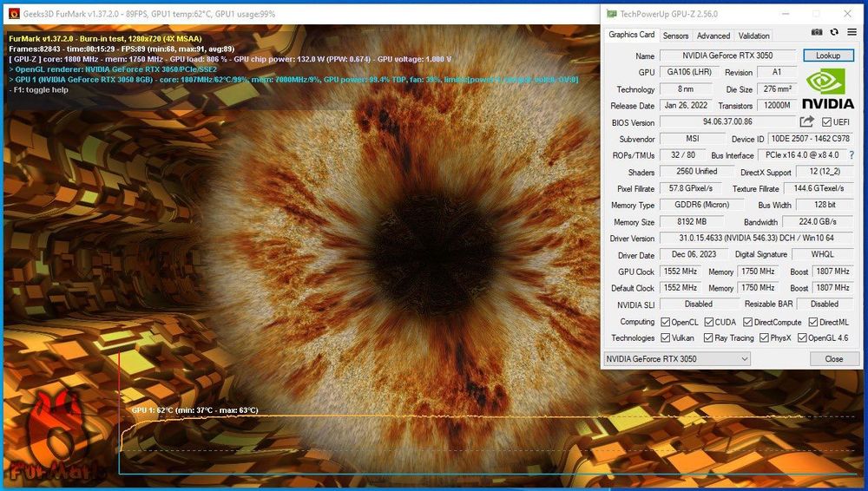868x491 pixels.
Task: Click the Technology field 8 nm
Action: (x=686, y=88)
